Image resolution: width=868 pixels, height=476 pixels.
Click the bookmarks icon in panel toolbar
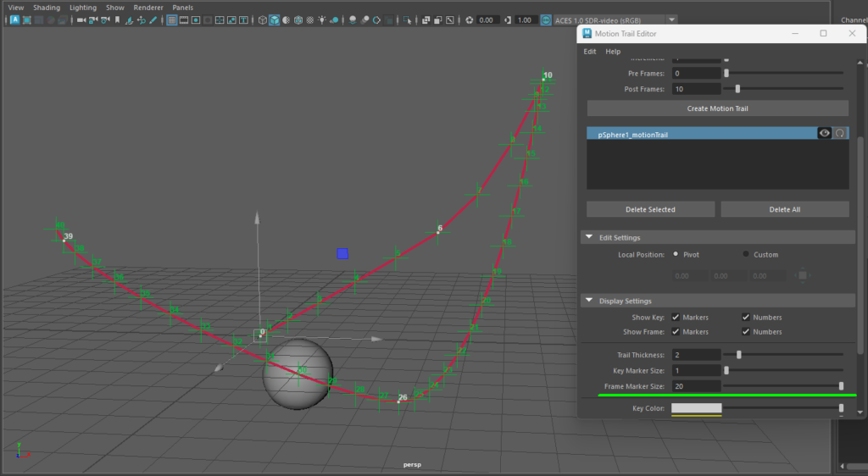[x=118, y=19]
